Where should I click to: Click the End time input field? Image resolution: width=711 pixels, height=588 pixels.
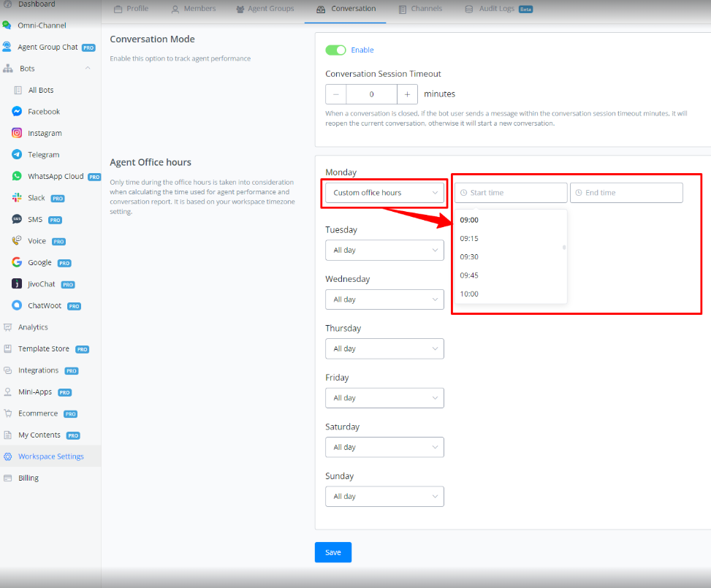coord(626,193)
